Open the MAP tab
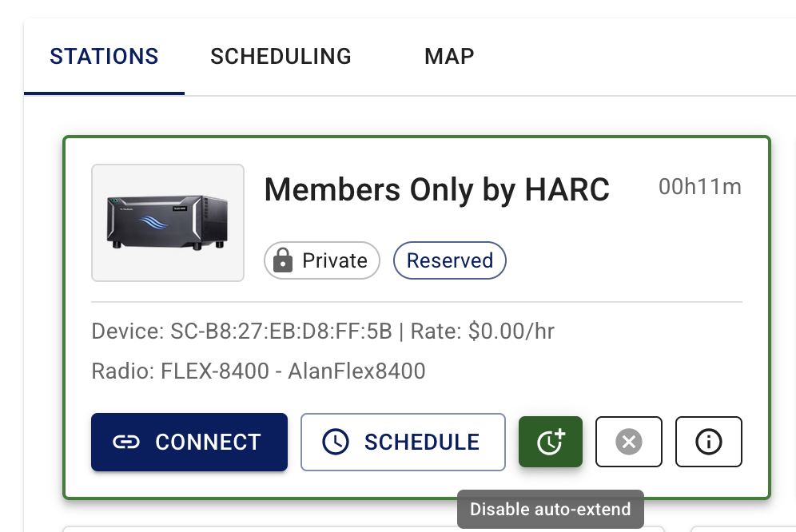796x532 pixels. pyautogui.click(x=449, y=57)
